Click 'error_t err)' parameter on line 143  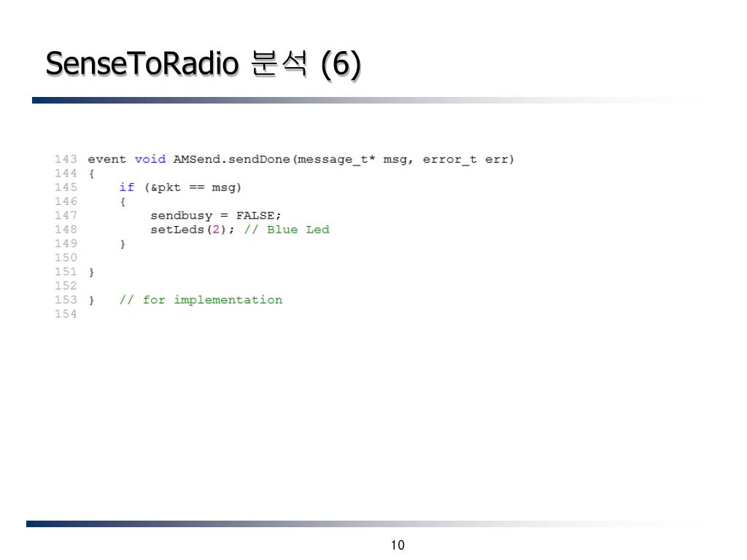tap(468, 160)
